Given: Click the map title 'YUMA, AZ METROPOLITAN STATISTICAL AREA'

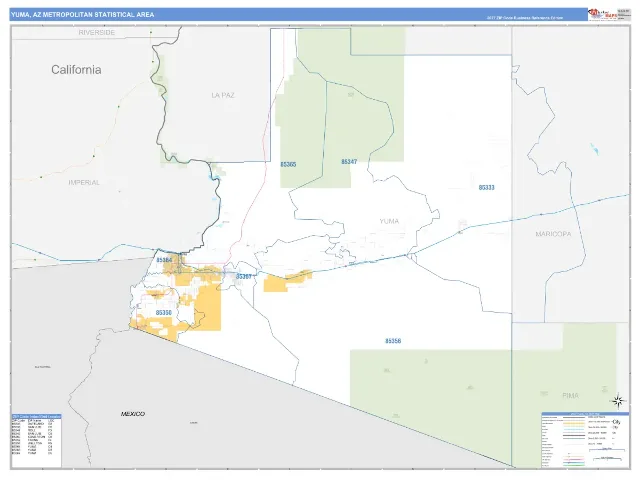Looking at the screenshot, I should pyautogui.click(x=82, y=15).
